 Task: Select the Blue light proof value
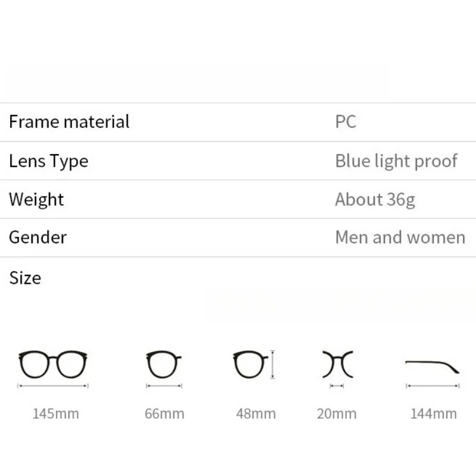pos(396,161)
